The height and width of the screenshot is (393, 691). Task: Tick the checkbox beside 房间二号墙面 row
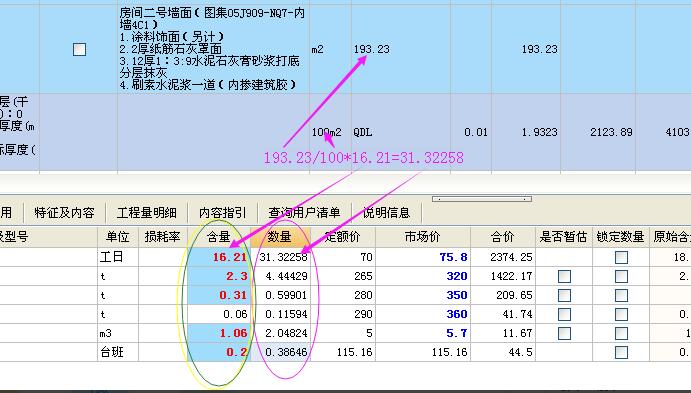click(79, 49)
